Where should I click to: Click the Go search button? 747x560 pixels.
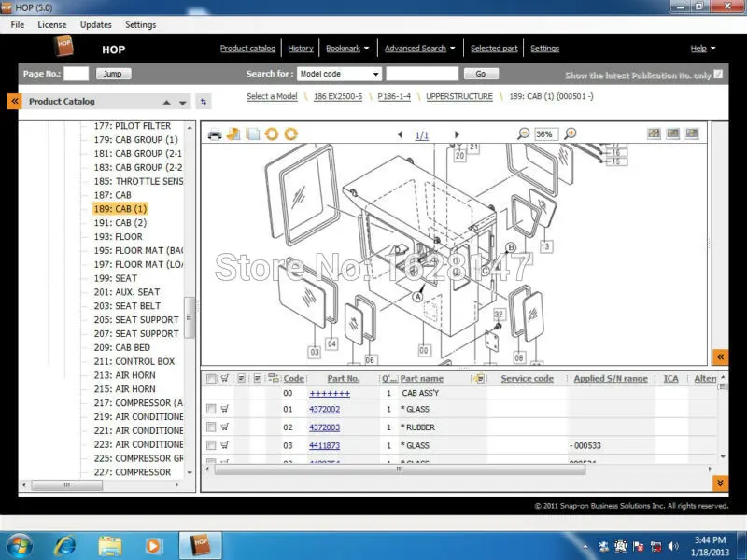click(481, 73)
